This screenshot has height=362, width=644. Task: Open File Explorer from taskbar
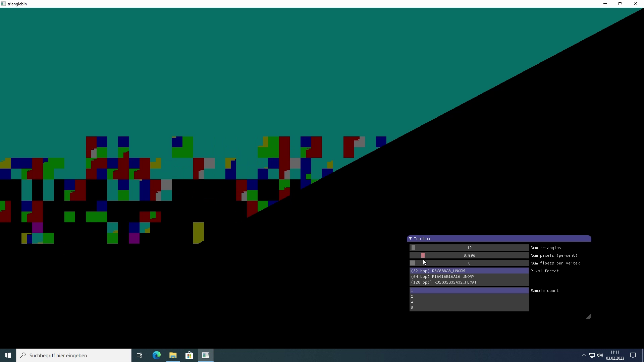[173, 355]
